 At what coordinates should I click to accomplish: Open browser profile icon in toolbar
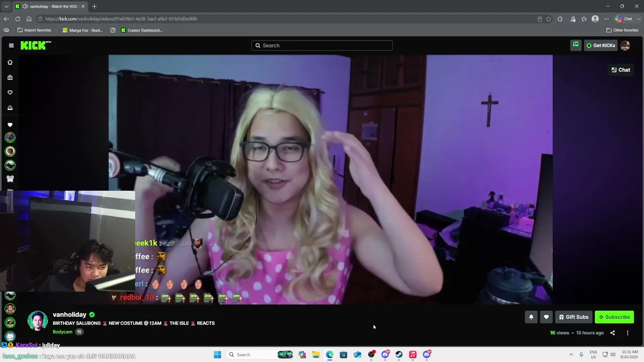click(x=595, y=19)
